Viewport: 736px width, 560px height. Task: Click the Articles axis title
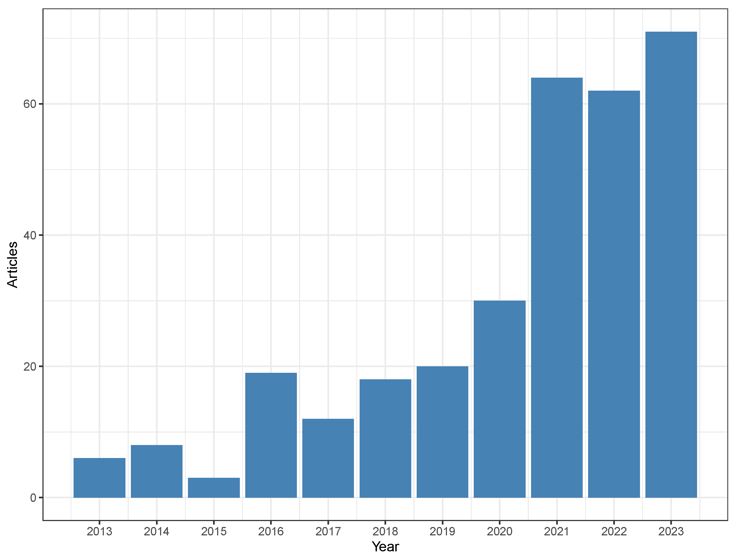click(12, 265)
